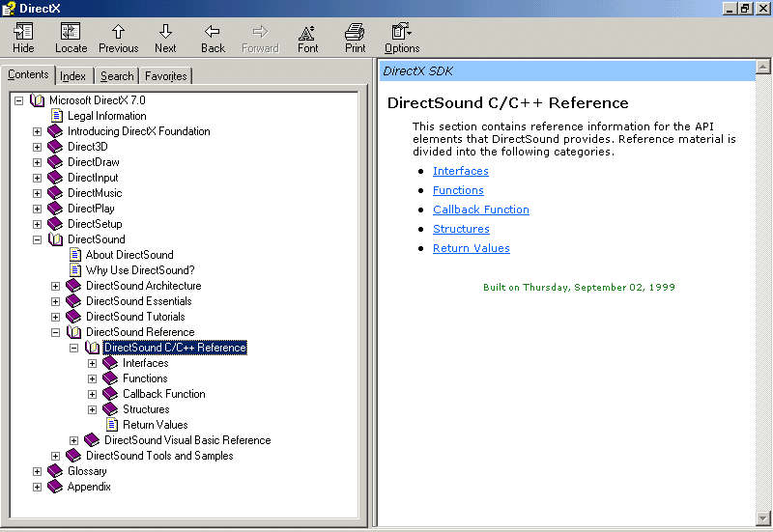Expand the Glossary tree node
This screenshot has height=532, width=773.
point(38,471)
